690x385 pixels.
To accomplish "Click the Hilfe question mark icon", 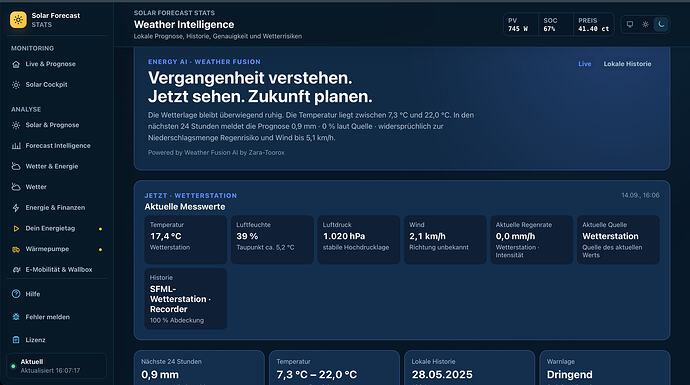I will click(16, 294).
